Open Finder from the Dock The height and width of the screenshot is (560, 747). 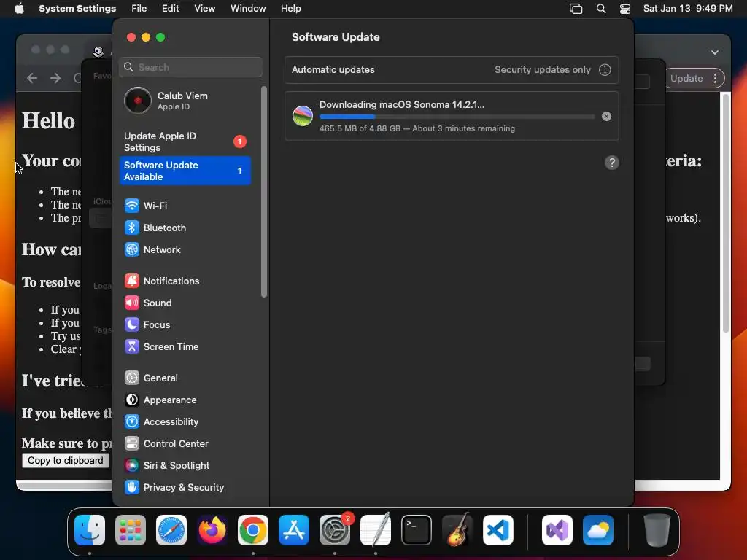point(90,530)
